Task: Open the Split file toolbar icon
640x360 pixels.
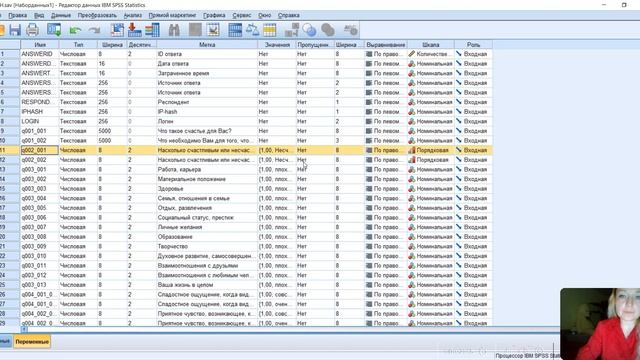Action: pos(235,30)
